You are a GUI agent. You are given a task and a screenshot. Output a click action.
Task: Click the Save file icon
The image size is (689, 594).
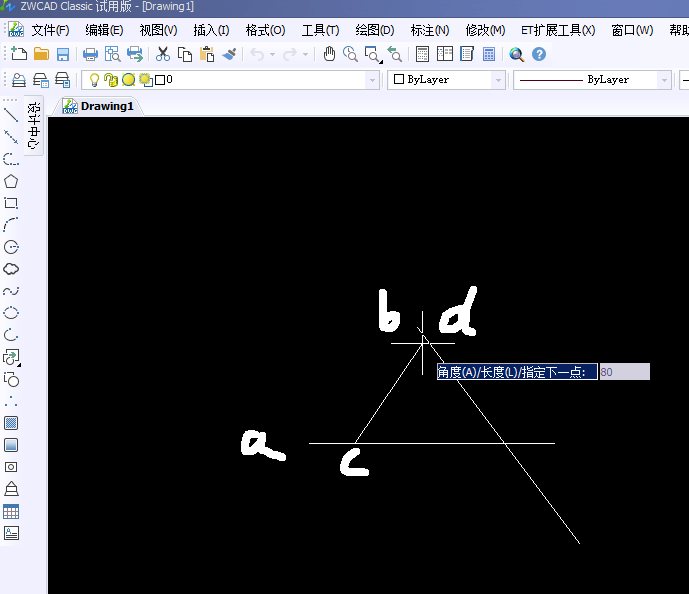click(63, 54)
